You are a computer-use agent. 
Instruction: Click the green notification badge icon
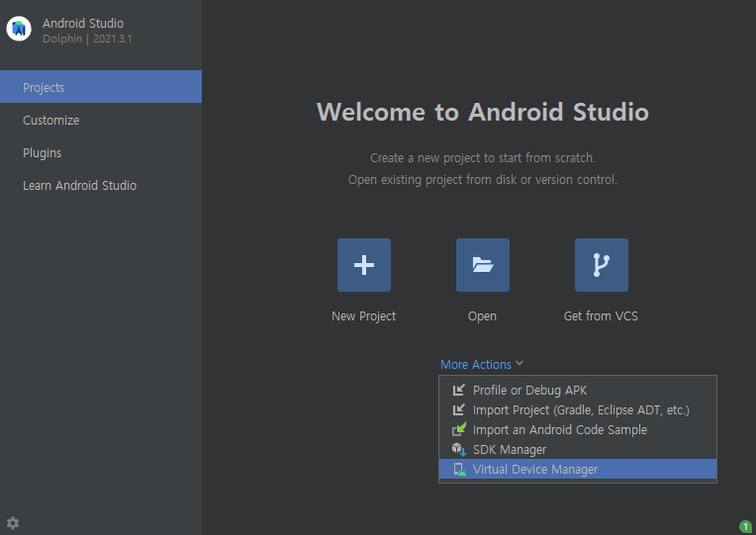coord(745,526)
